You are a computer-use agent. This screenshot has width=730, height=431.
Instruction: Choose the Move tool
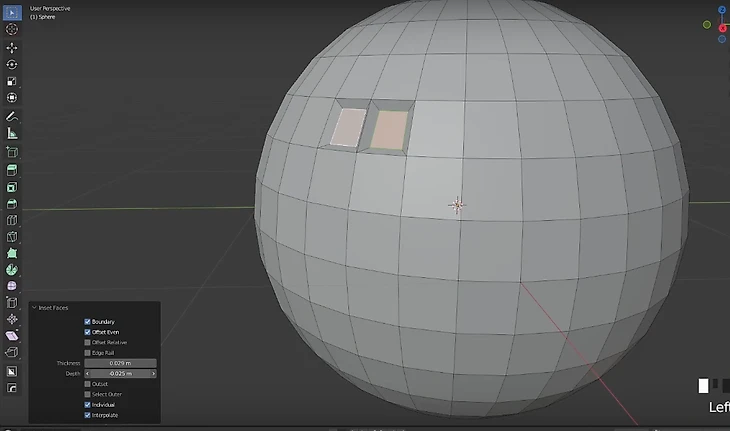(12, 47)
